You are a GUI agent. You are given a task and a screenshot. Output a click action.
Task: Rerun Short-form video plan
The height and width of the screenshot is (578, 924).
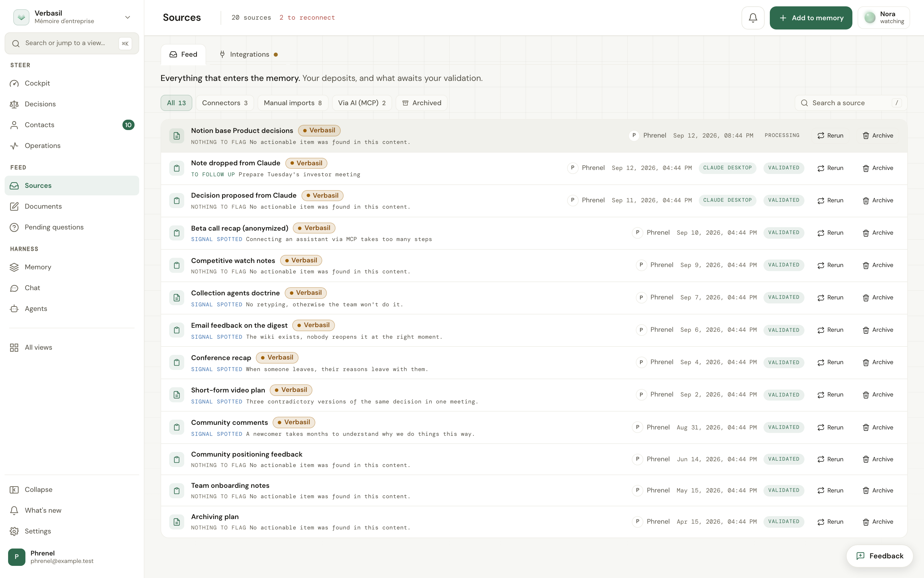point(830,395)
